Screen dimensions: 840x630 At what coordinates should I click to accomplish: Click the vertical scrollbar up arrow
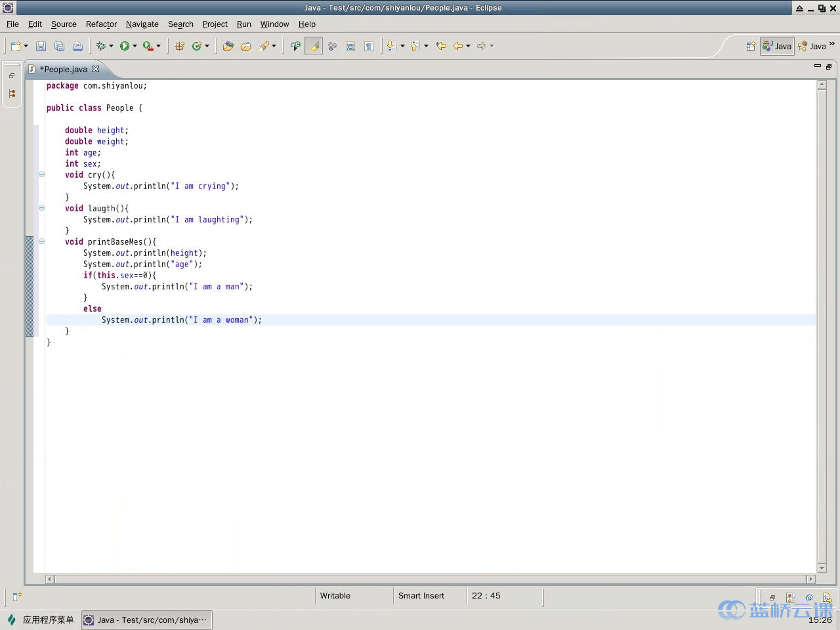(x=822, y=85)
